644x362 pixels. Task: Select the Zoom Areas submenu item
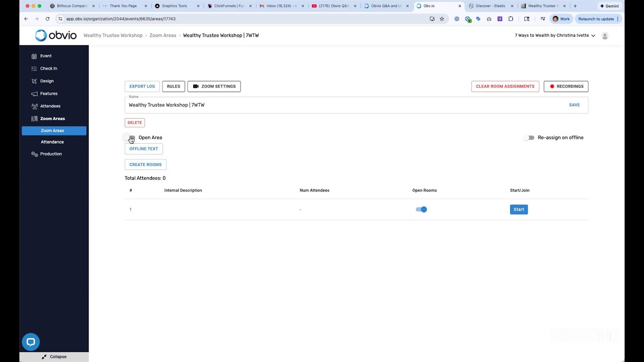coord(54,131)
